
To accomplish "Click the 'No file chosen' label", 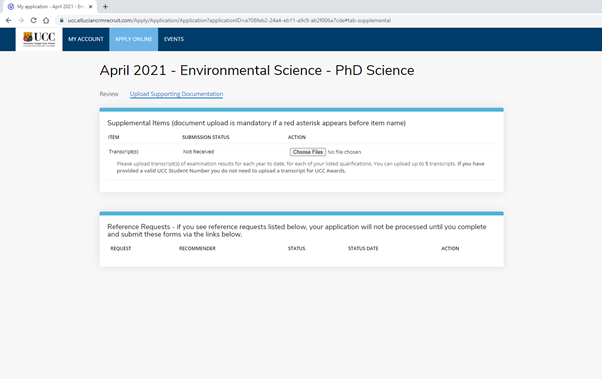I will 344,152.
